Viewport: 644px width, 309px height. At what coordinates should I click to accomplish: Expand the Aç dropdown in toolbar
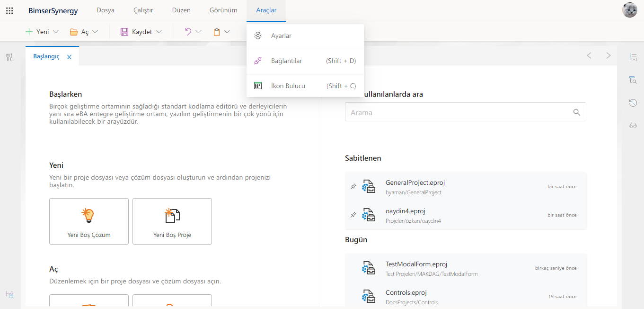(x=95, y=32)
